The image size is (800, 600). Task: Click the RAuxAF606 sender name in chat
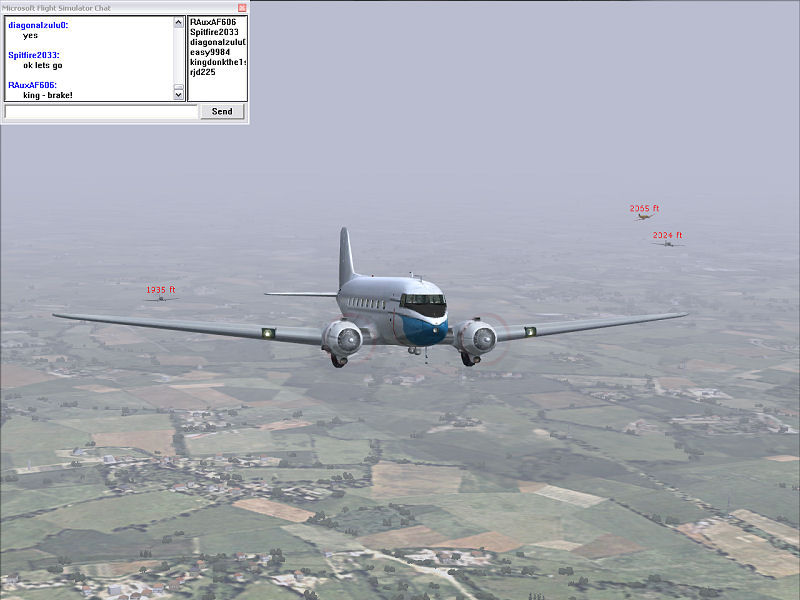tap(32, 85)
